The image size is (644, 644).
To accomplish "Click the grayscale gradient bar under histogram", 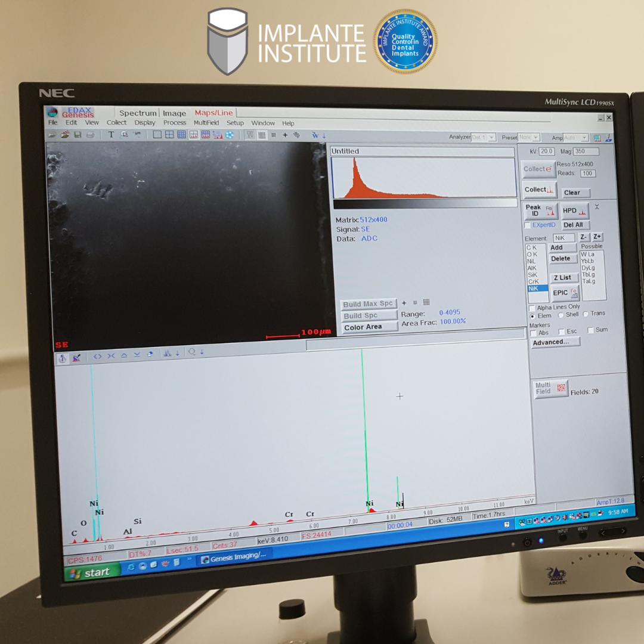I will pos(424,203).
